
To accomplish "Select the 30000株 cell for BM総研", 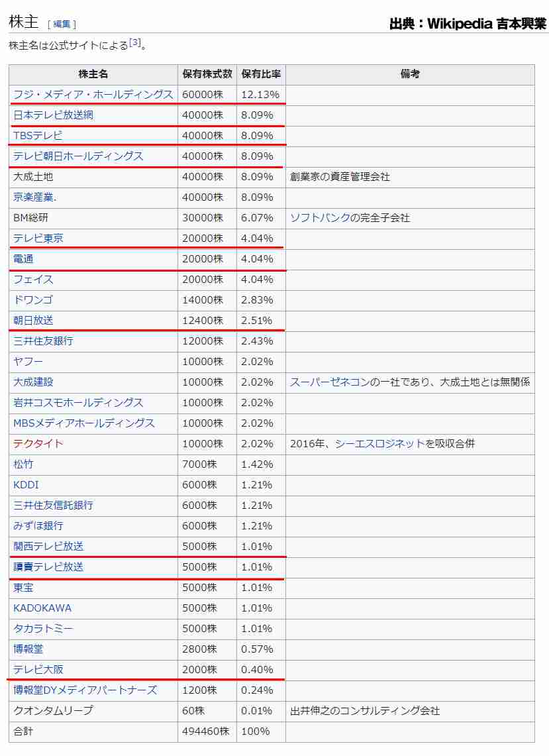I will point(207,218).
